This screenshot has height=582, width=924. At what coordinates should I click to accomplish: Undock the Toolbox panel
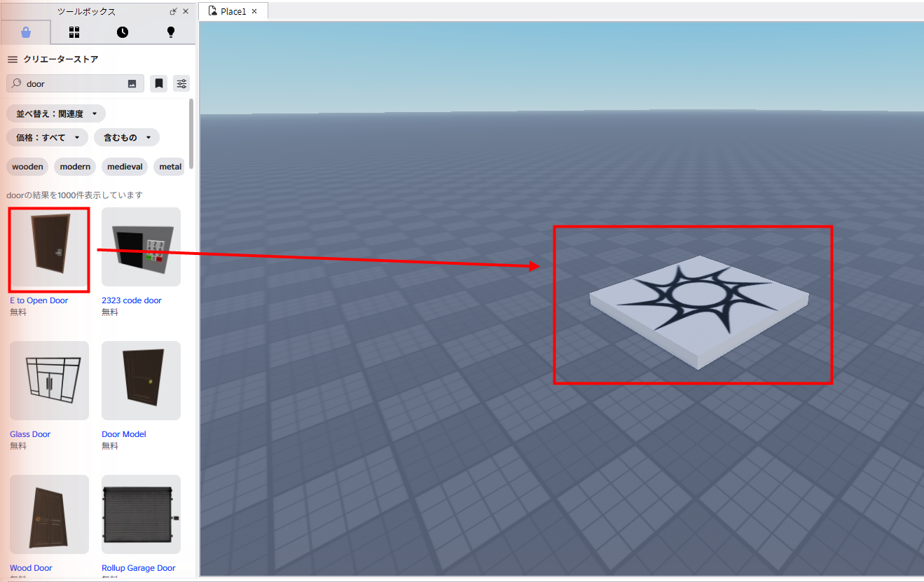174,12
